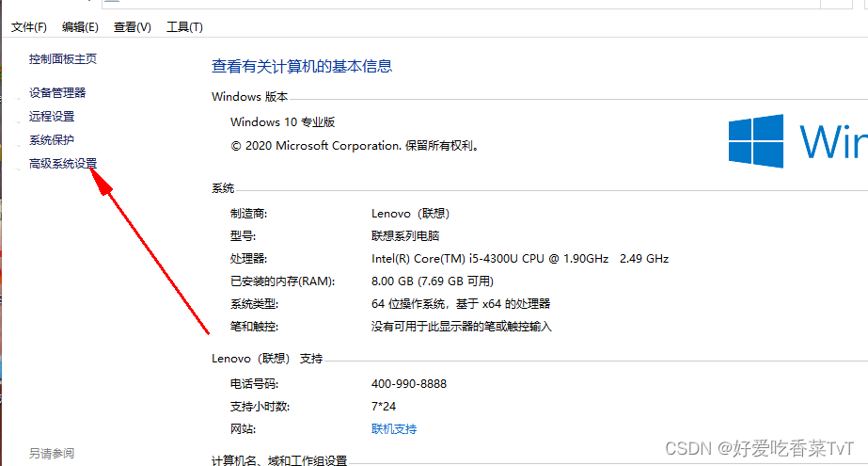Click the Microsoft Corporation copyright line
Screen dimensions: 868x466
(355, 146)
